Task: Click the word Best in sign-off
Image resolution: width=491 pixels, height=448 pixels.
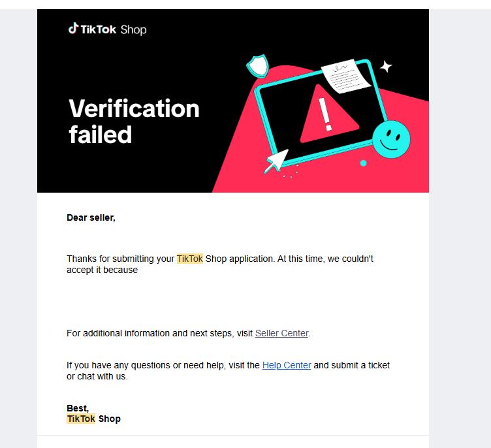Action: click(77, 409)
